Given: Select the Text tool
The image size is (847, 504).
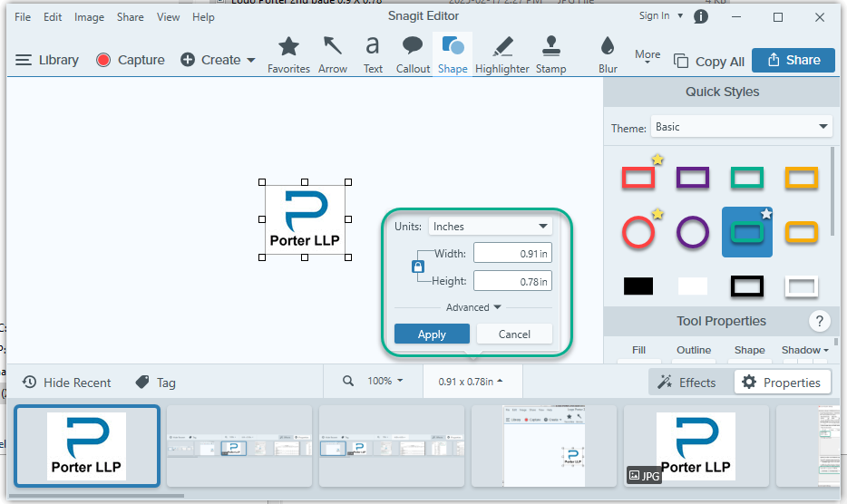Looking at the screenshot, I should tap(373, 54).
